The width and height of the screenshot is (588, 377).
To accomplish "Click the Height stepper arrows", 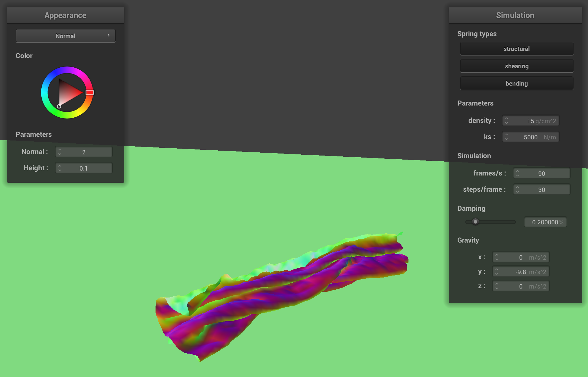I will (60, 168).
